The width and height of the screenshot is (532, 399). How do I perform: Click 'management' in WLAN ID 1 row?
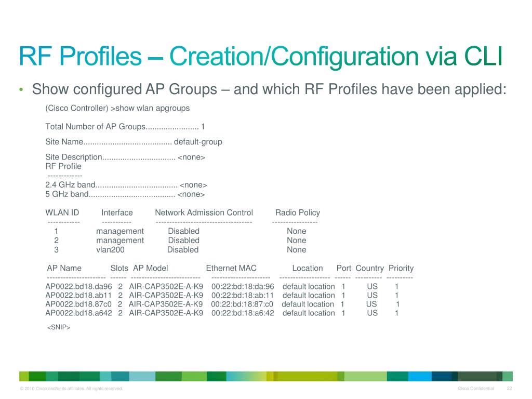pyautogui.click(x=120, y=231)
